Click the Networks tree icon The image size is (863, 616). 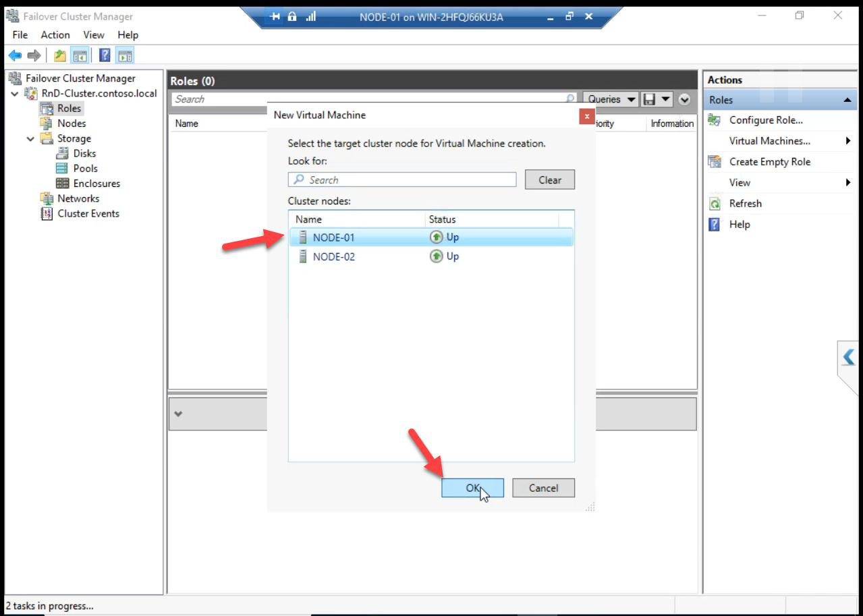click(x=47, y=198)
